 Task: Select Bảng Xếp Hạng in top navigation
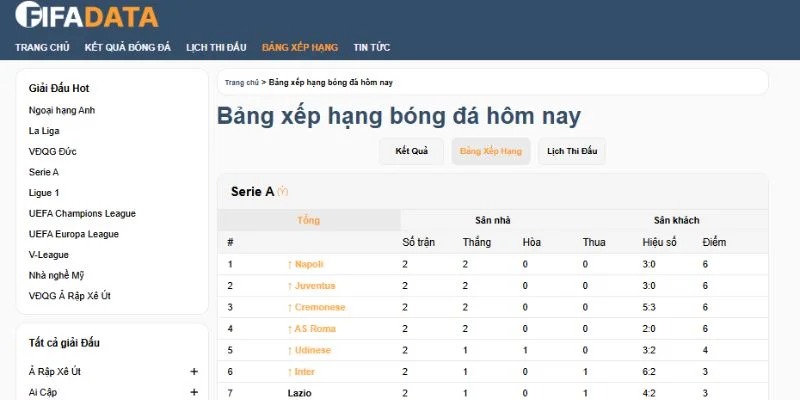coord(300,47)
